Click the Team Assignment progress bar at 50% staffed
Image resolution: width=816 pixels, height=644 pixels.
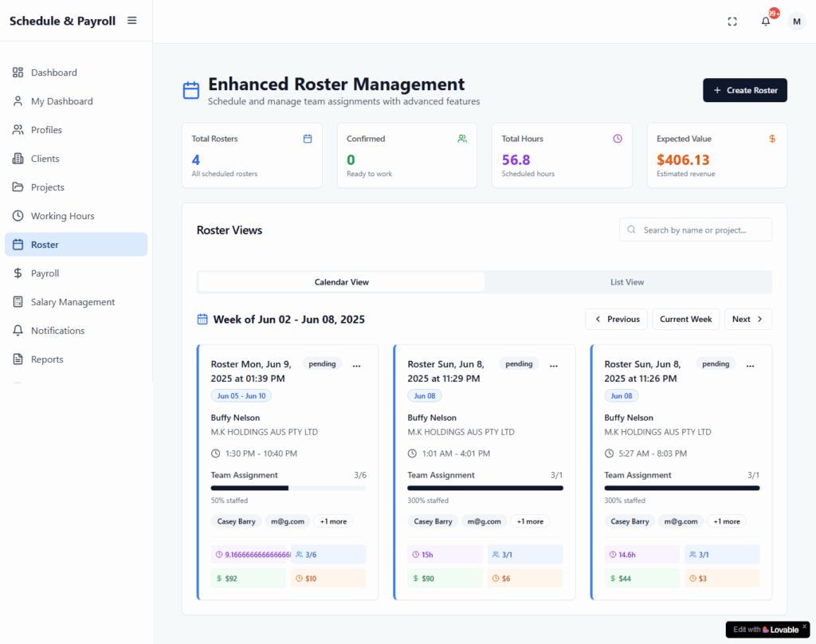pyautogui.click(x=288, y=488)
